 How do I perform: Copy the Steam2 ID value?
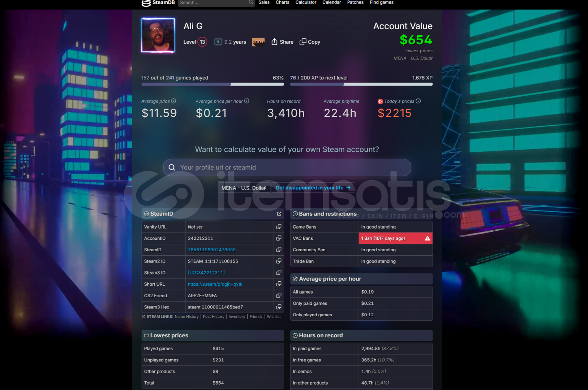(279, 261)
